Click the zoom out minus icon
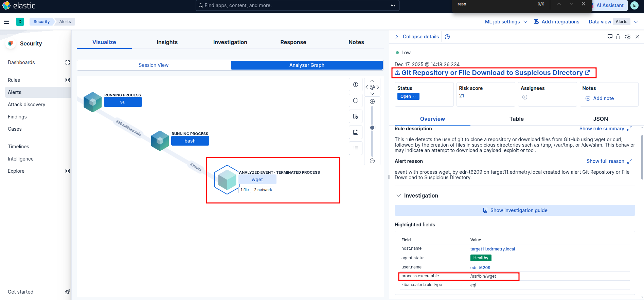The image size is (644, 300). (372, 161)
